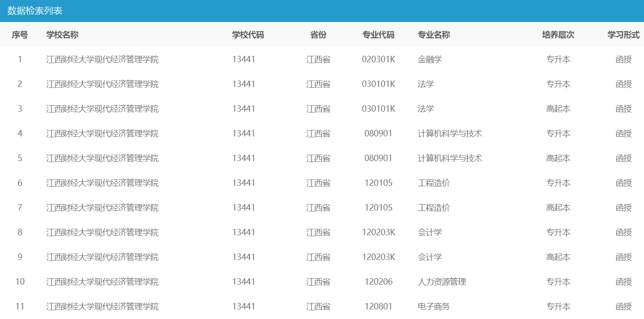Click 专升本 in row 6

(558, 183)
